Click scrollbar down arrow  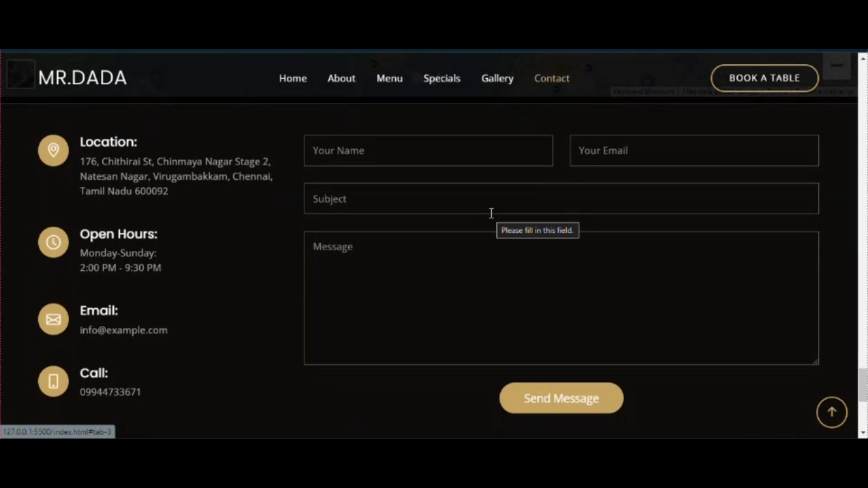pos(862,433)
